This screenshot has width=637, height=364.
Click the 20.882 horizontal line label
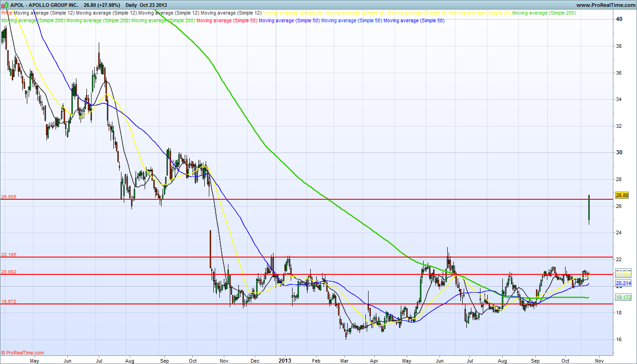click(9, 272)
